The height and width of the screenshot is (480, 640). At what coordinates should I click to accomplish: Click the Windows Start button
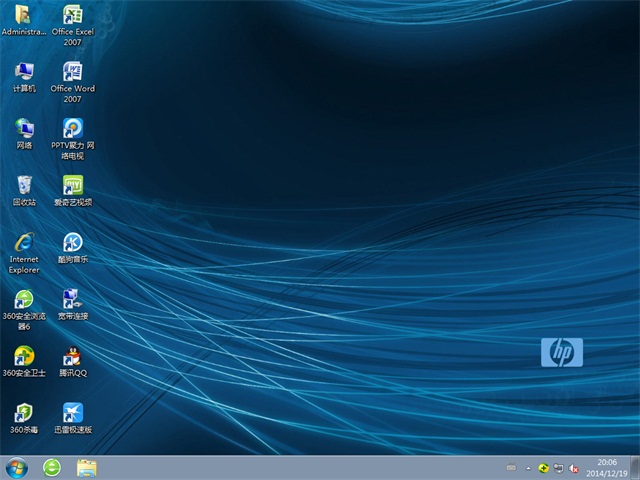[17, 467]
